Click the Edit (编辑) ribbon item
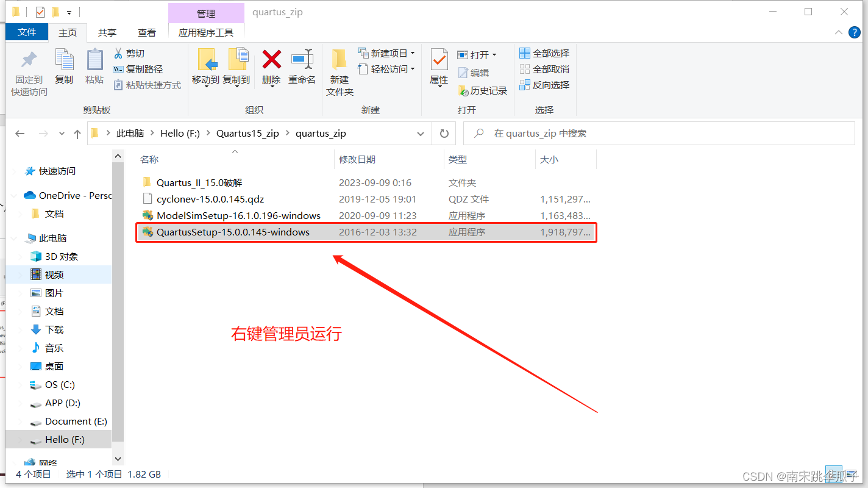 click(474, 73)
